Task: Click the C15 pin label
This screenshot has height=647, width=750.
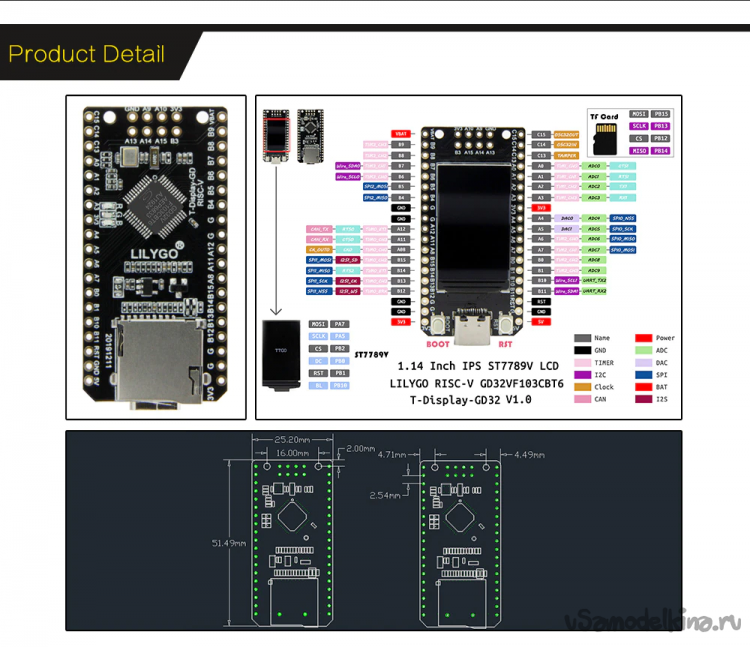Action: (x=541, y=133)
